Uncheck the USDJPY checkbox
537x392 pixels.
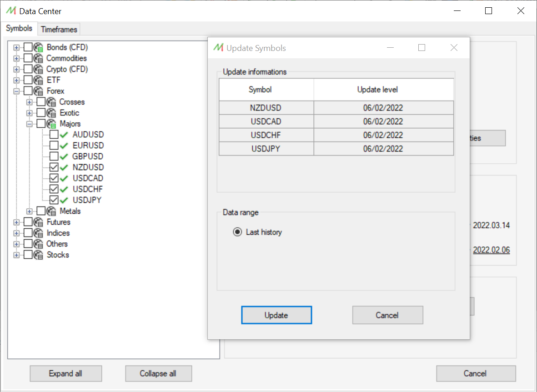(x=54, y=200)
